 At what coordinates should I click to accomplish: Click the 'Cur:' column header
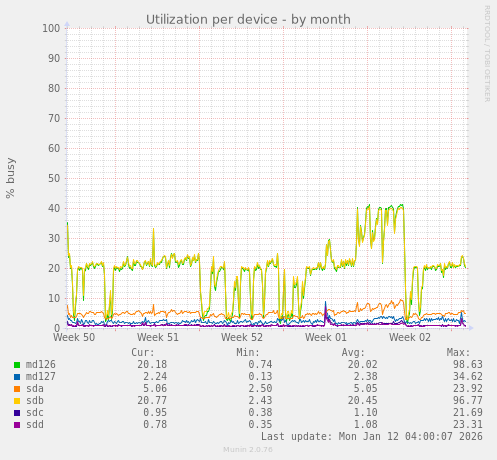(x=143, y=353)
